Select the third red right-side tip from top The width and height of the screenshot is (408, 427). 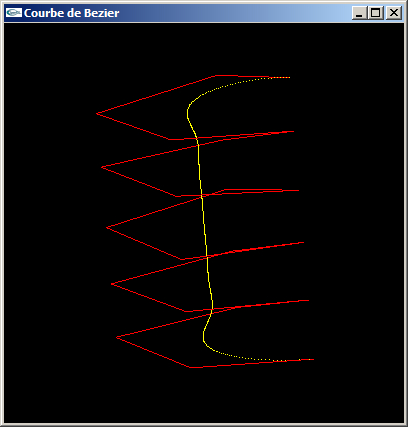(x=298, y=190)
